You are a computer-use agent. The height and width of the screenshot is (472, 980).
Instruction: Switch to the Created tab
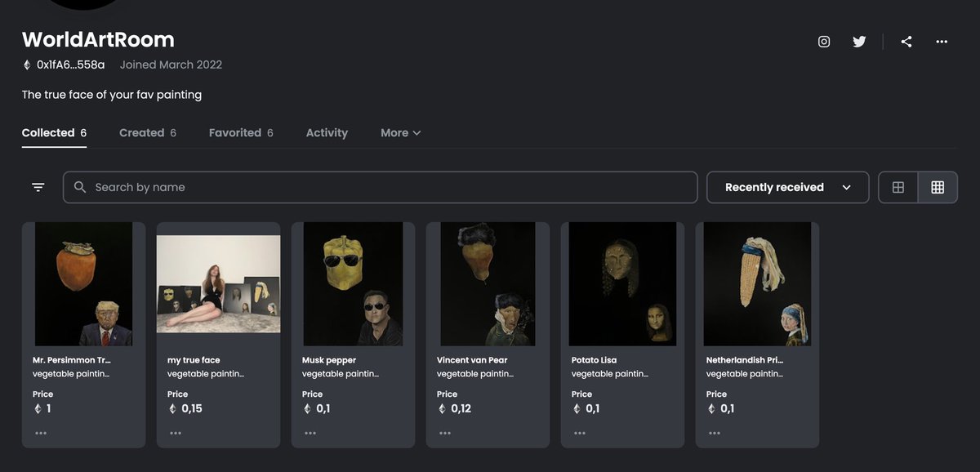pos(148,132)
